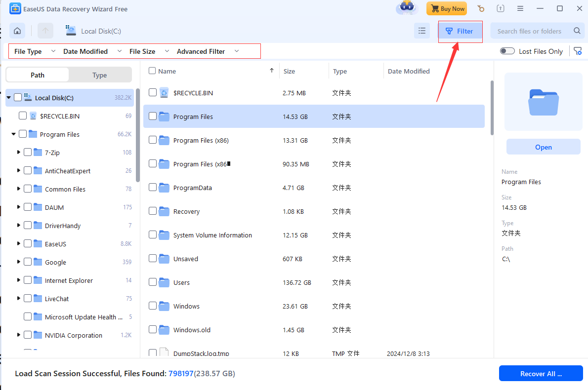The width and height of the screenshot is (588, 390).
Task: Open the File Size dropdown
Action: click(149, 51)
